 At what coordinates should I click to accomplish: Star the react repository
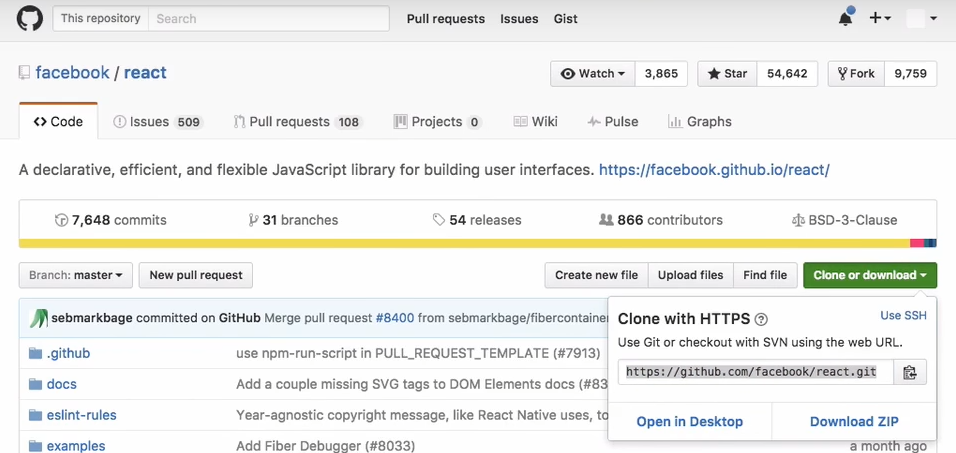click(x=727, y=74)
